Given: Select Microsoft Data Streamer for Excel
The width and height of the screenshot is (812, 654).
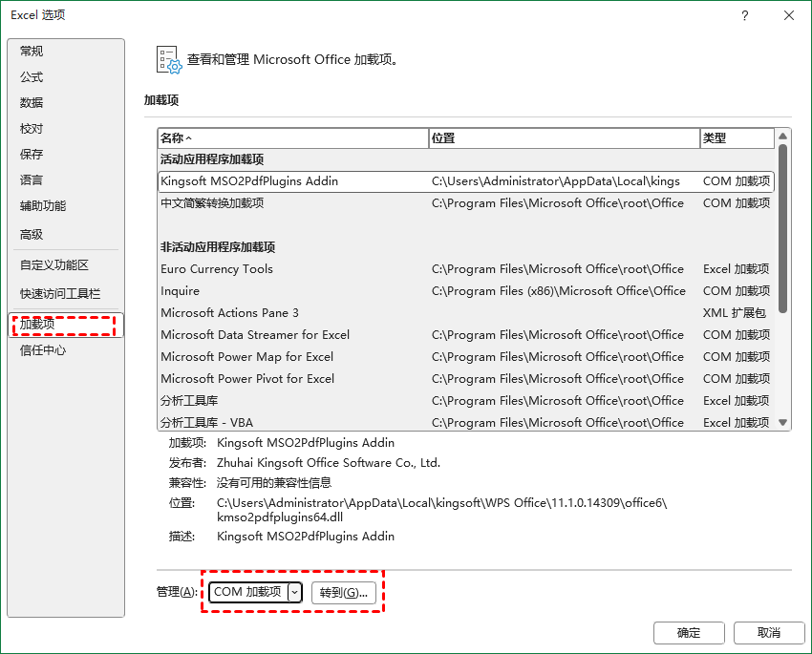Looking at the screenshot, I should click(466, 335).
